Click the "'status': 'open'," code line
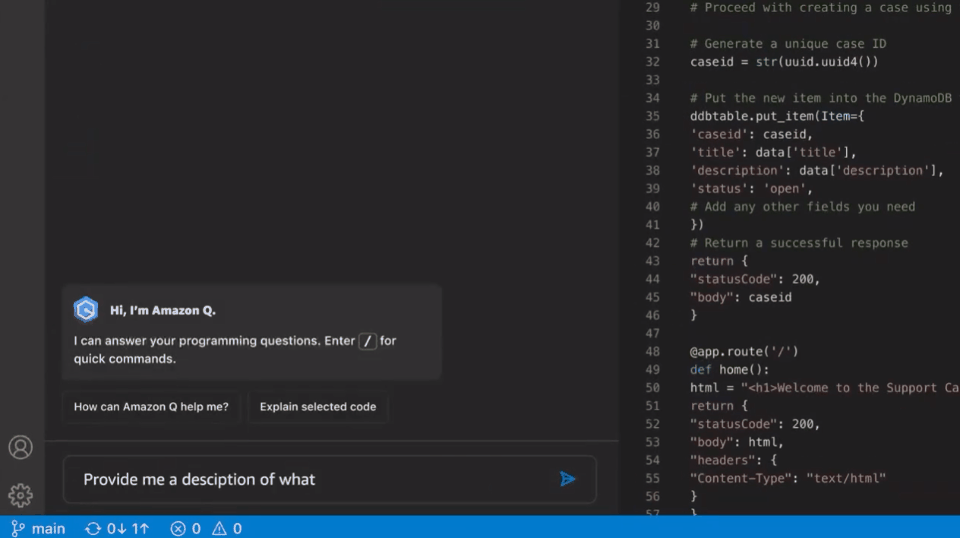The width and height of the screenshot is (960, 538). 751,189
